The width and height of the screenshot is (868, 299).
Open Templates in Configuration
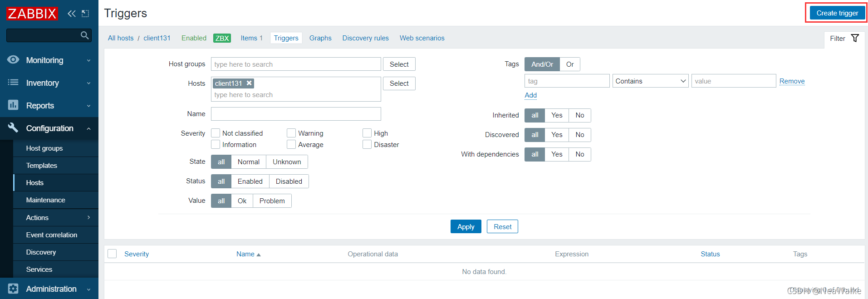point(42,166)
